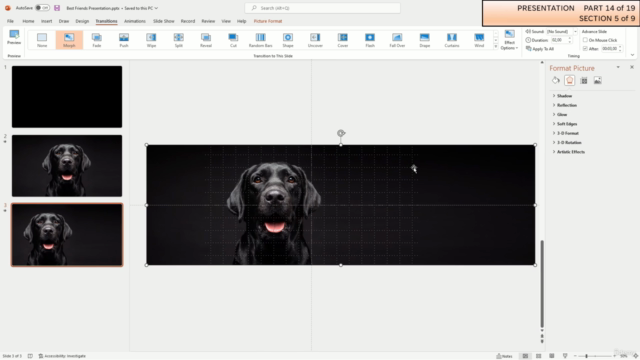
Task: Click Accessibility: Investigate status
Action: coord(62,356)
